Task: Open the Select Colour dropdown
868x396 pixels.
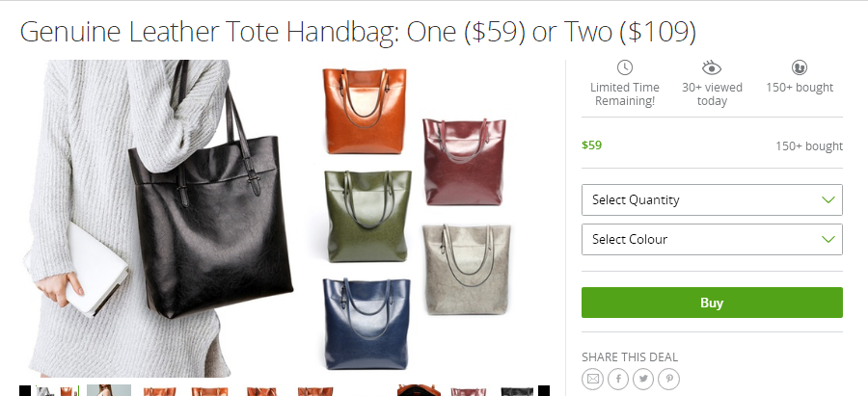Action: (x=712, y=240)
